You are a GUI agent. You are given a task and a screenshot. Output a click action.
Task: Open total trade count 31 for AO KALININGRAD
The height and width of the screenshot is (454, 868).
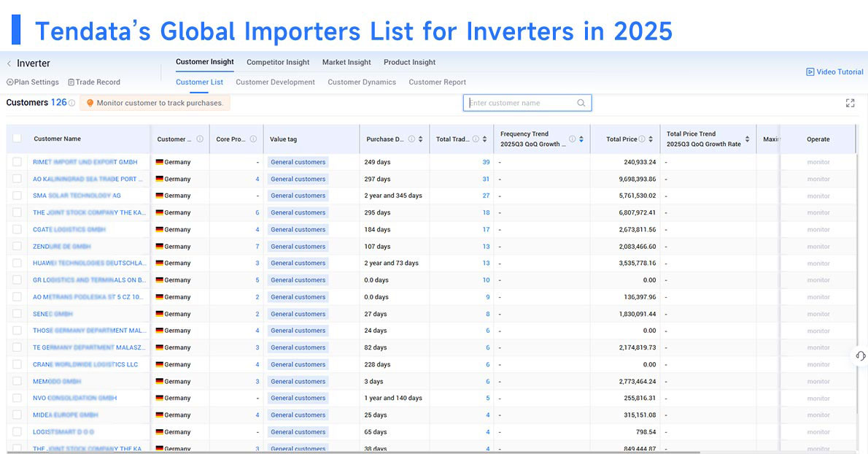point(486,179)
